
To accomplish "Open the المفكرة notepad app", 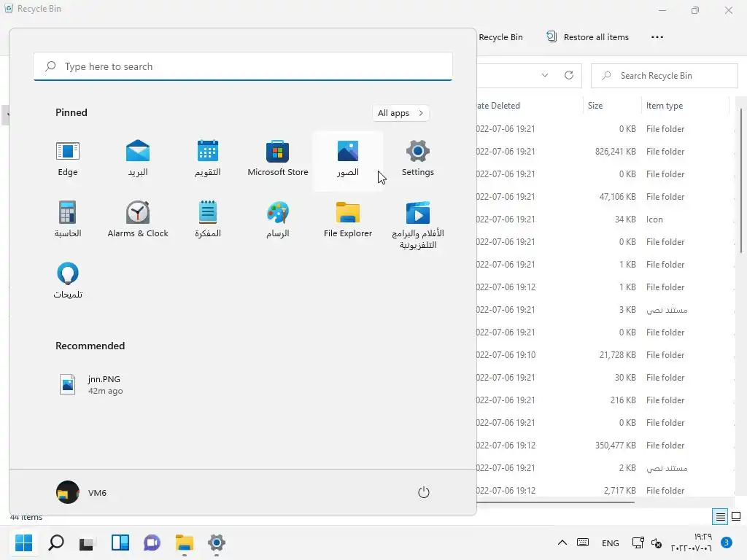I will tap(208, 220).
